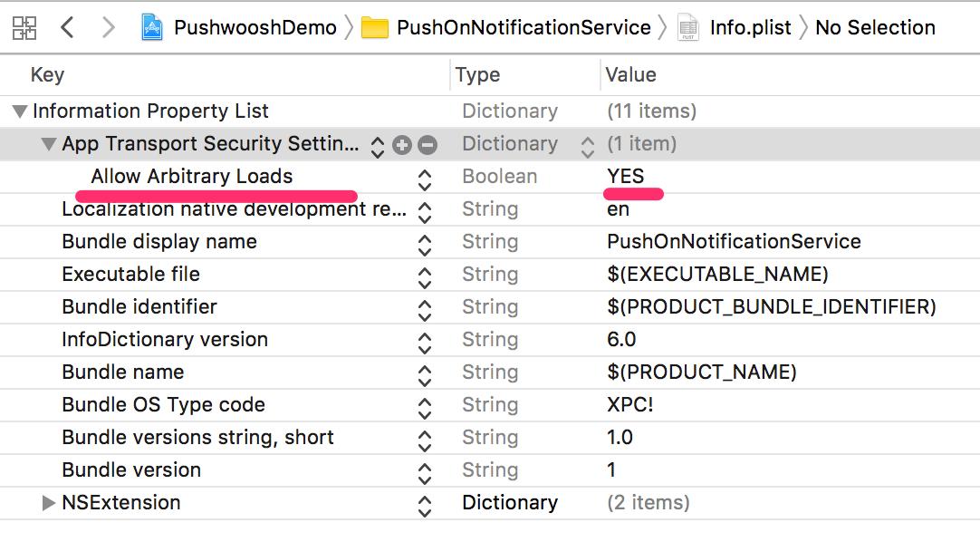This screenshot has height=542, width=980.
Task: Select the Bundle name key
Action: (x=123, y=372)
